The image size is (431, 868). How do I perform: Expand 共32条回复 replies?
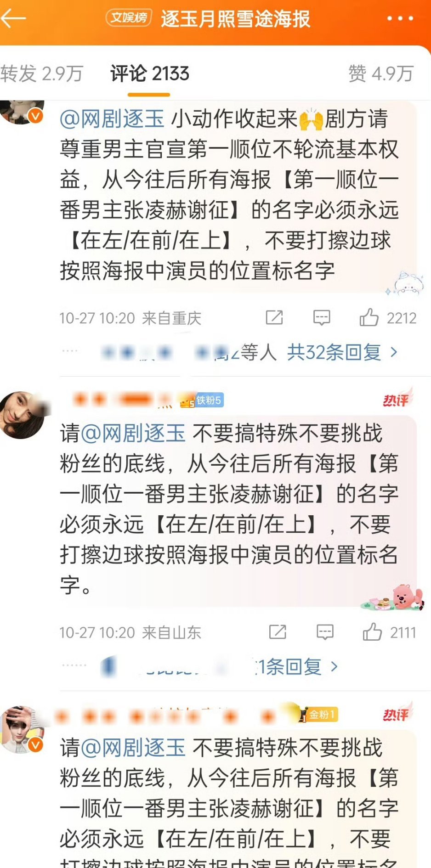tap(342, 352)
